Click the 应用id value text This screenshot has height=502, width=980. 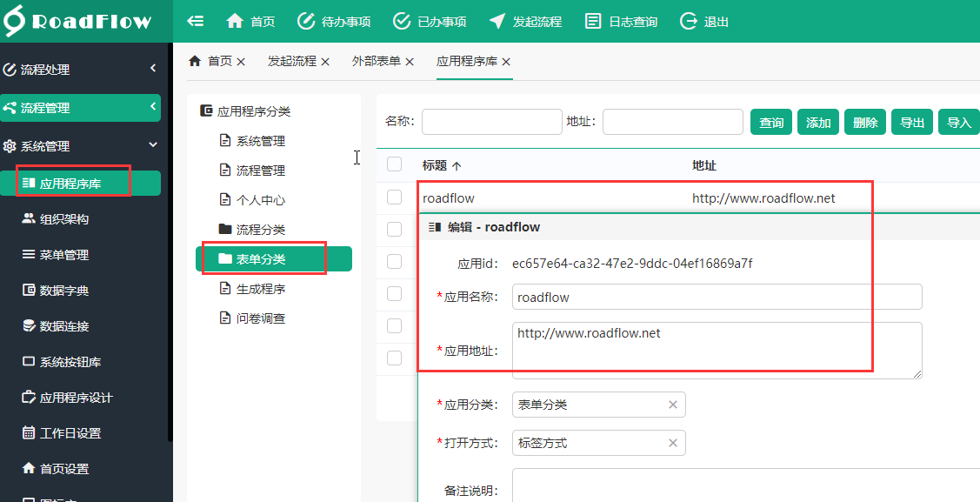(x=632, y=264)
